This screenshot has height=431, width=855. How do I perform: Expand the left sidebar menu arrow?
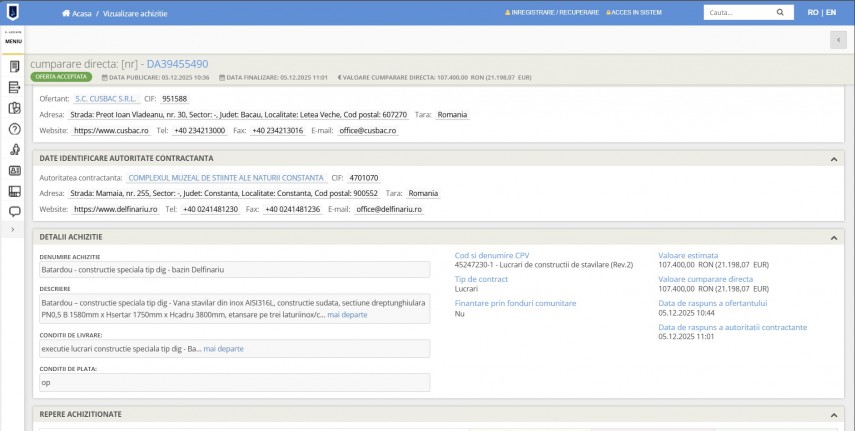(x=13, y=230)
